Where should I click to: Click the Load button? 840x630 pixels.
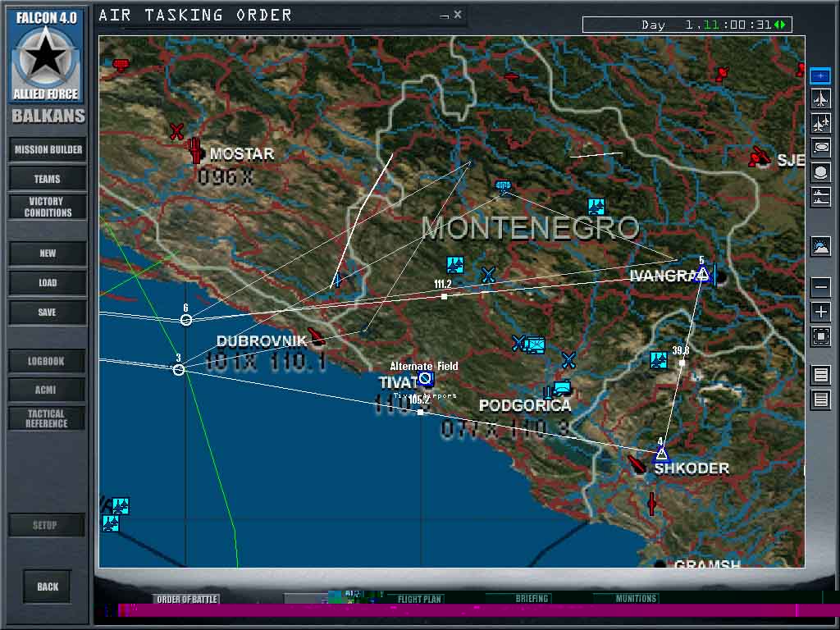[x=48, y=282]
